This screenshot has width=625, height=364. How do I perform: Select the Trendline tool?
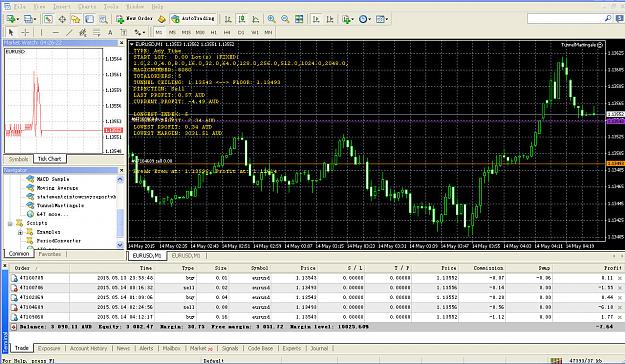tap(69, 32)
